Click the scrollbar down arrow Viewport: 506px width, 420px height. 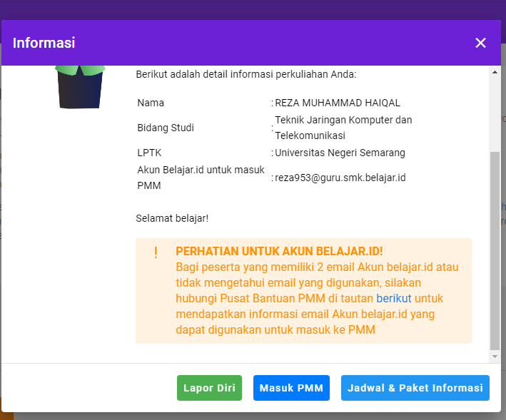495,355
